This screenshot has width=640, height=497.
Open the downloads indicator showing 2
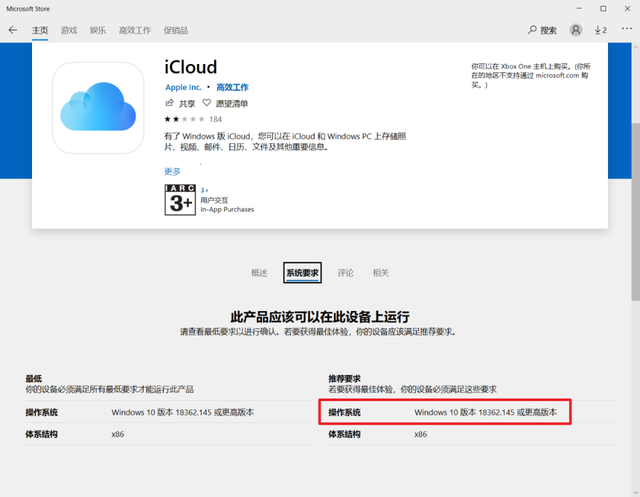click(600, 30)
